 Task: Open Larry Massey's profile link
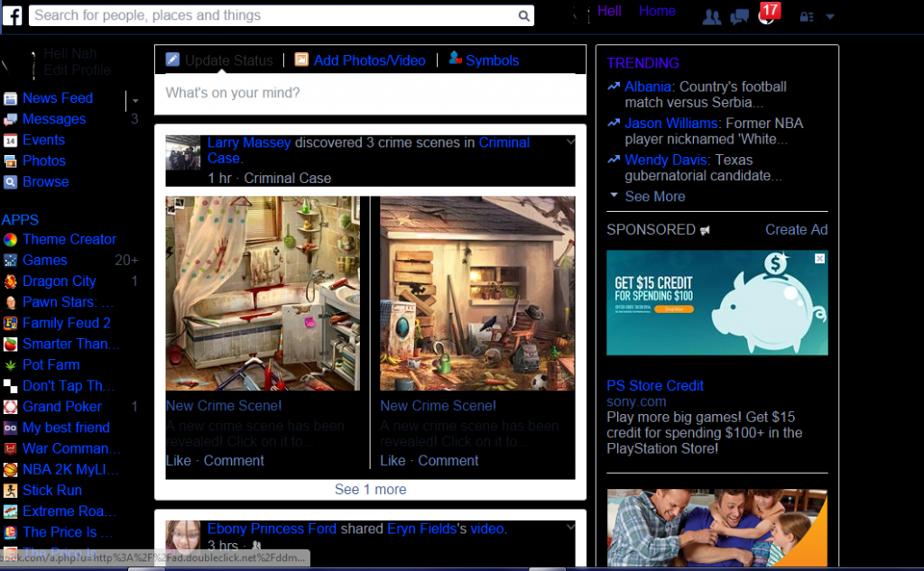[249, 143]
